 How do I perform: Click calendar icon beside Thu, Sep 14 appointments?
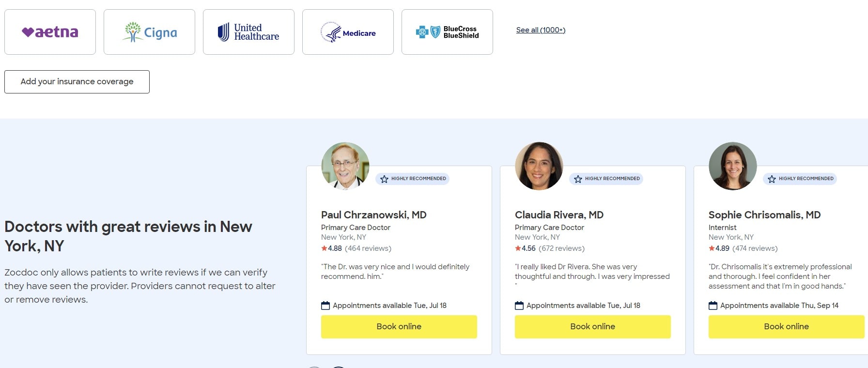click(713, 306)
